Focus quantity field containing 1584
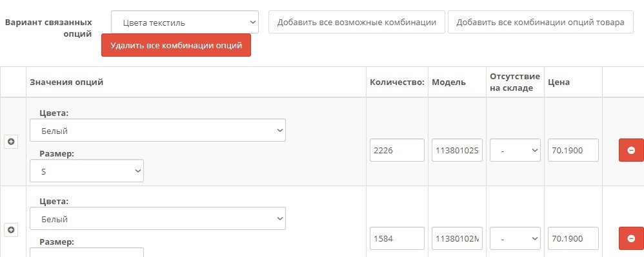Viewport: 644px width, 257px height. pyautogui.click(x=397, y=238)
